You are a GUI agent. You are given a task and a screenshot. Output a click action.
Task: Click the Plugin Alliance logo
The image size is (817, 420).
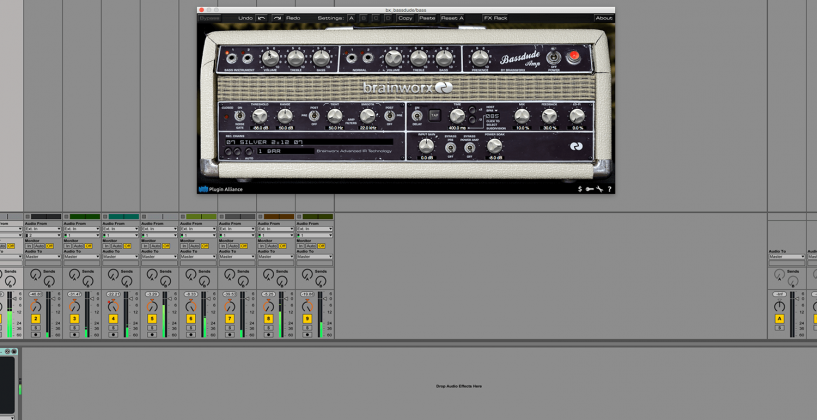click(x=221, y=189)
